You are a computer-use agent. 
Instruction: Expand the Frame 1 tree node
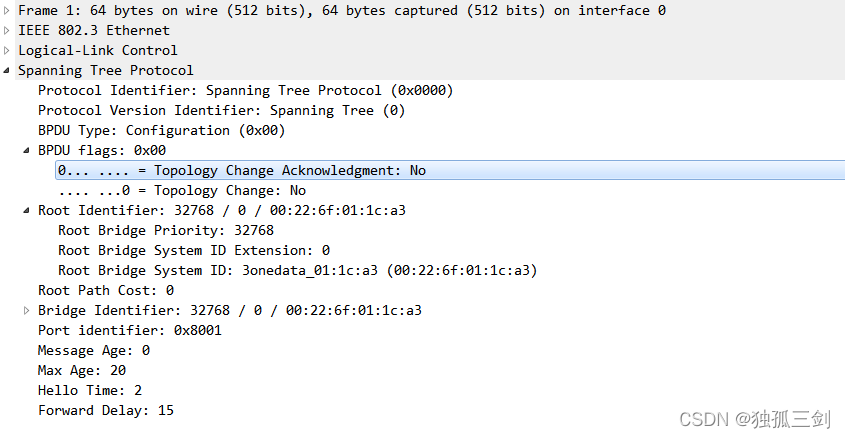click(8, 10)
